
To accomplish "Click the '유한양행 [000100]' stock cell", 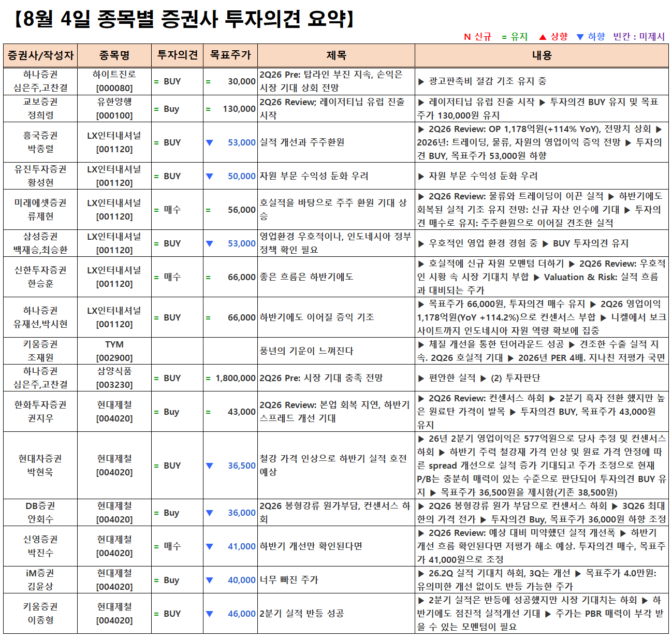I will point(114,108).
